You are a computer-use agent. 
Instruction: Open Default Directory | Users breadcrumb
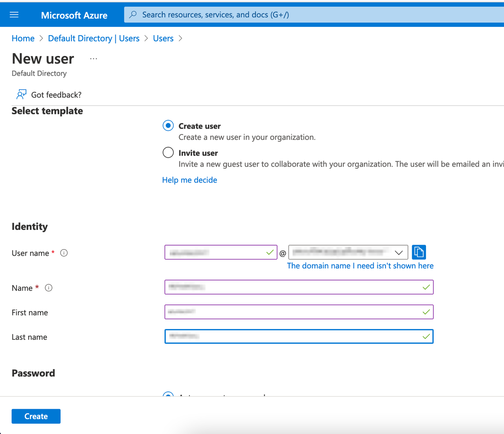(94, 38)
